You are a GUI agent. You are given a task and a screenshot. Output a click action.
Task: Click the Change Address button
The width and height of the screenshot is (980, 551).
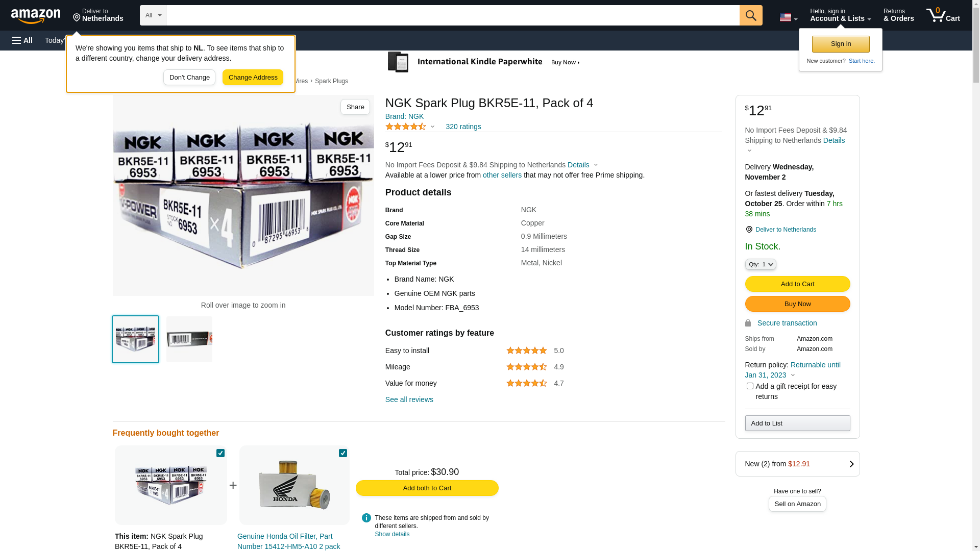[x=253, y=78]
